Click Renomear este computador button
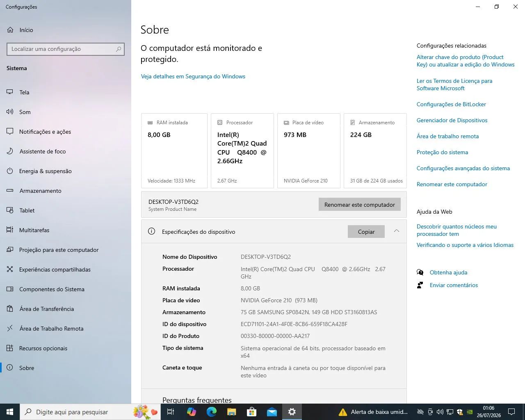This screenshot has height=420, width=525. [360, 205]
